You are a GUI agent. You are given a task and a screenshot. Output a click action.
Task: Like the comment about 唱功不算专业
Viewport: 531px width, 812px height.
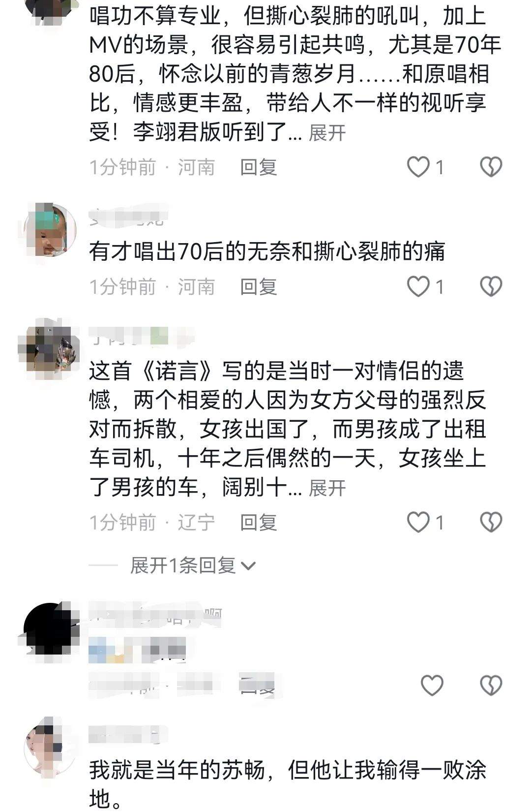point(418,167)
